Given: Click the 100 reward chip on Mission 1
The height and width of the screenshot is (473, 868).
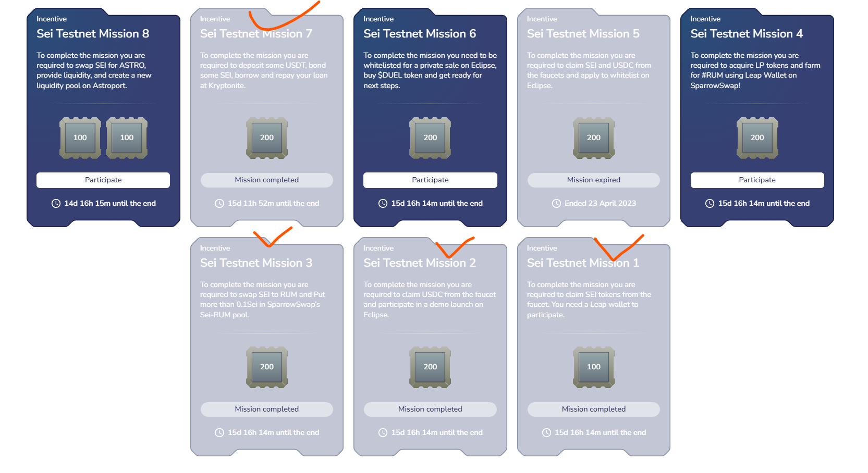Looking at the screenshot, I should (594, 367).
